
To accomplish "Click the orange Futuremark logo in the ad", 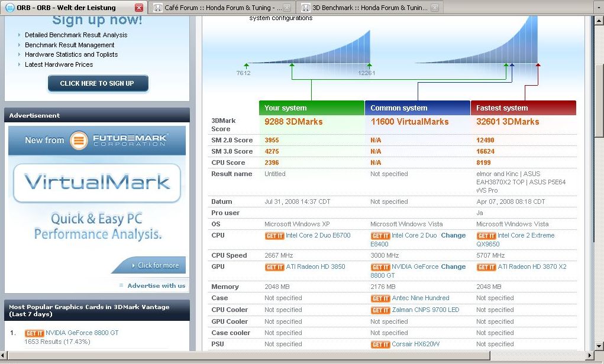I will point(79,141).
